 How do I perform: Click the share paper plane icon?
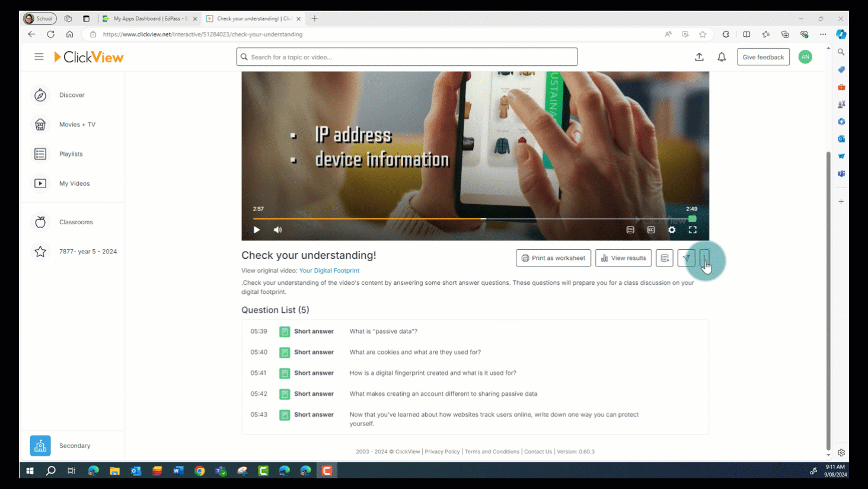[686, 258]
